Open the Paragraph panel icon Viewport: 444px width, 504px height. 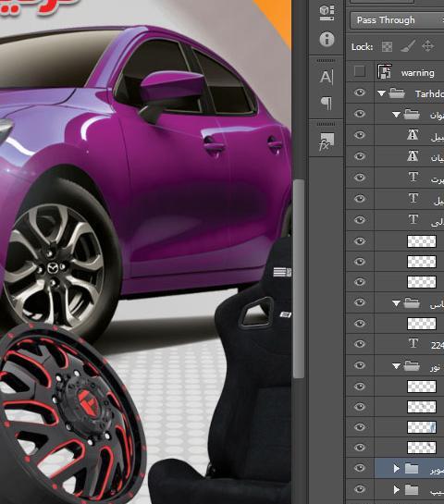point(327,104)
